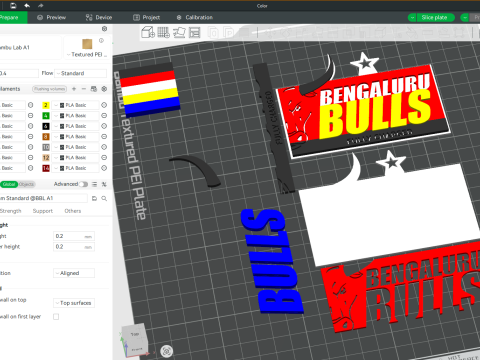Search process settings with the magnifier
Viewport: 480px width, 360px height.
(x=104, y=198)
